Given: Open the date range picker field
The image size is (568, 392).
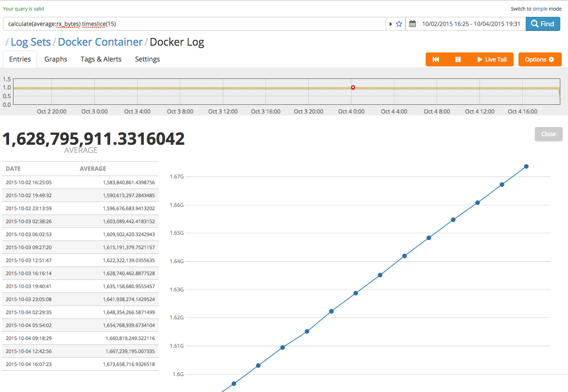Looking at the screenshot, I should pos(470,24).
